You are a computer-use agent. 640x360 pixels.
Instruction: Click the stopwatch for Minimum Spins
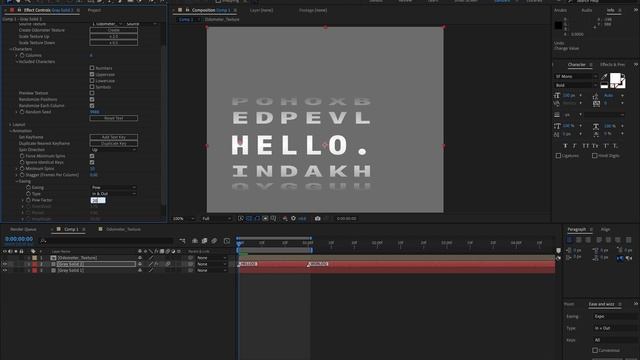pos(22,169)
